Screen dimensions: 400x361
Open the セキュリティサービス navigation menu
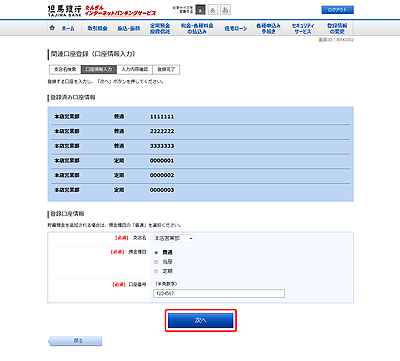303,29
